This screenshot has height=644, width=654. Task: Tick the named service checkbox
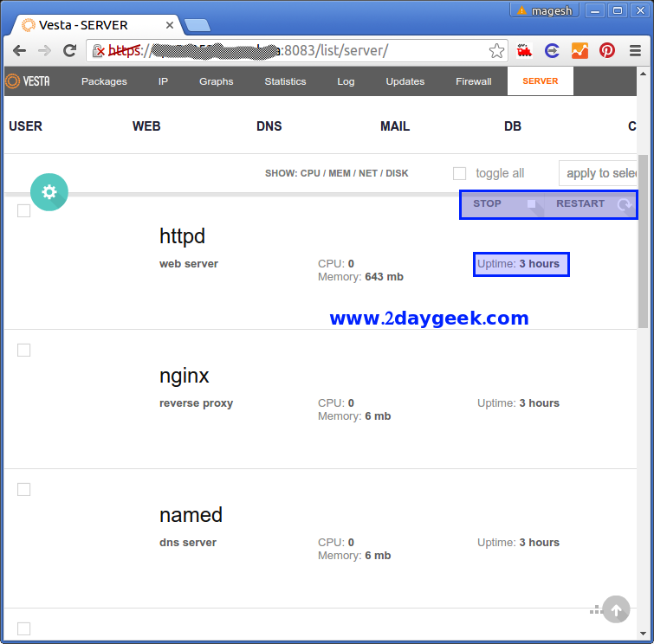[23, 489]
